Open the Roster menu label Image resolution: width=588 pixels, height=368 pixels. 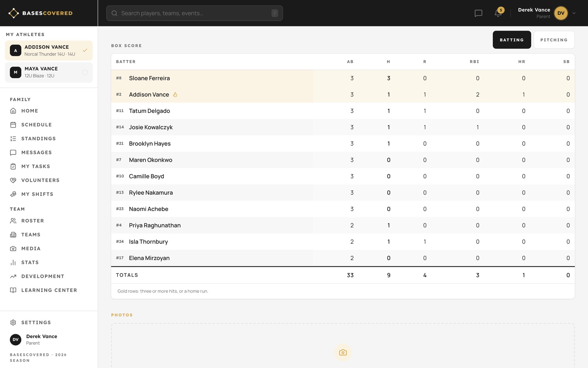point(33,221)
